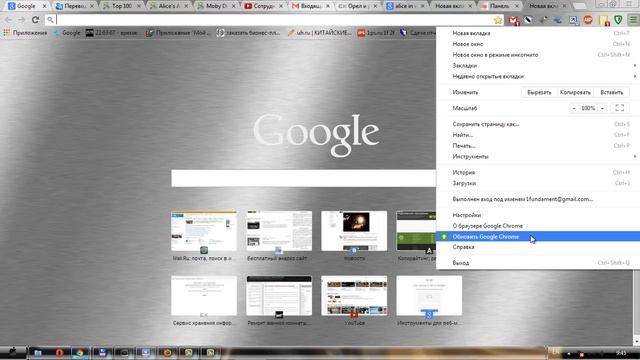Screen dimensions: 640x360
Task: Click the Копировать button
Action: click(575, 93)
